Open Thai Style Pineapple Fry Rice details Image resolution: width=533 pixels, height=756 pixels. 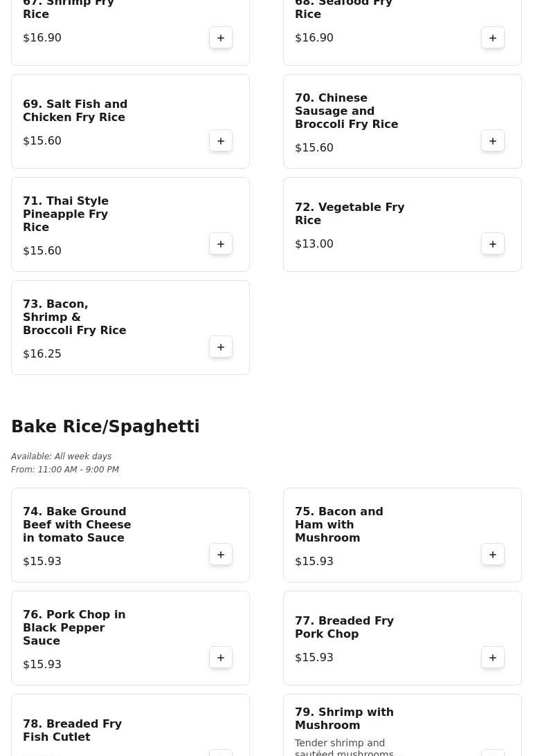click(x=66, y=214)
